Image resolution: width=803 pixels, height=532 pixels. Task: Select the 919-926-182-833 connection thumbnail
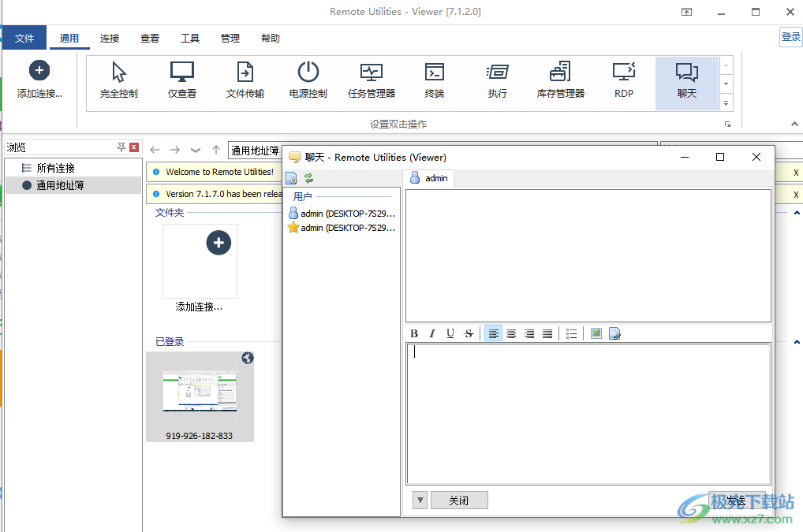200,396
